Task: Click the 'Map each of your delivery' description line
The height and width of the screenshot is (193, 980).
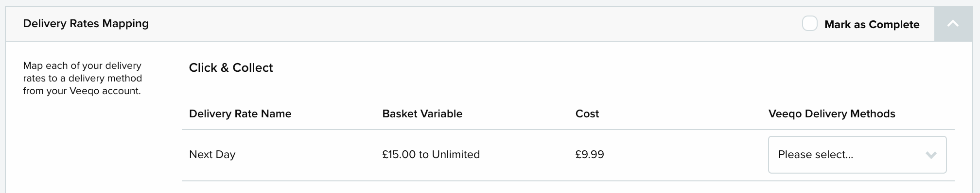Action: pos(82,65)
